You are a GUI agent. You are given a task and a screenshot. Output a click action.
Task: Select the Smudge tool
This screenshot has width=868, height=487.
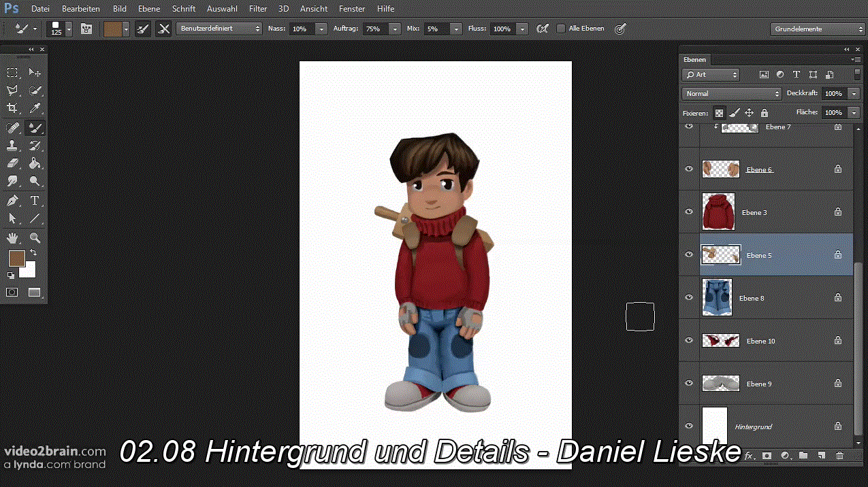(x=12, y=181)
